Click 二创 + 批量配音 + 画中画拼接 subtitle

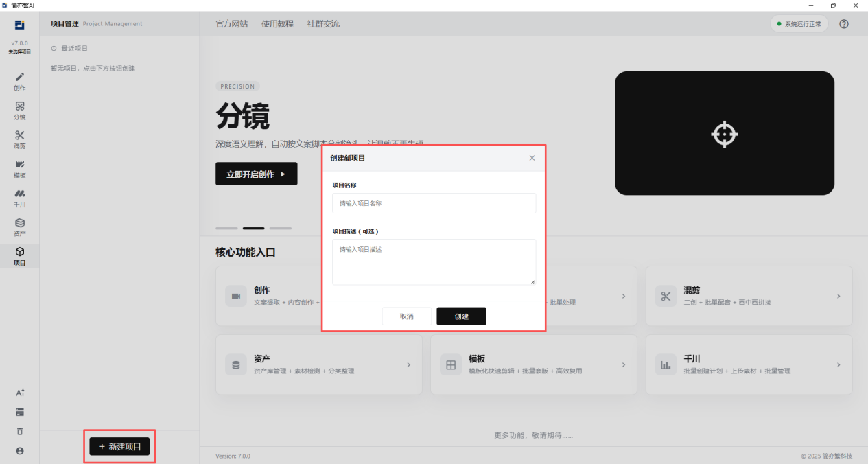(727, 302)
